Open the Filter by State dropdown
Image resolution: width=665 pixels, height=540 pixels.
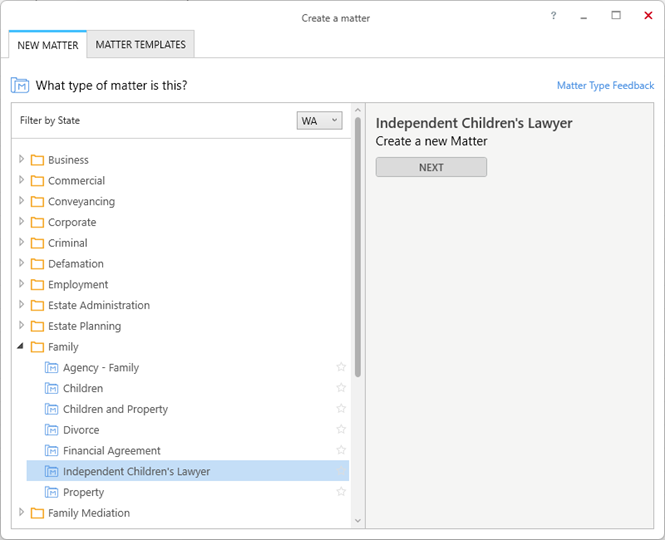[x=319, y=121]
